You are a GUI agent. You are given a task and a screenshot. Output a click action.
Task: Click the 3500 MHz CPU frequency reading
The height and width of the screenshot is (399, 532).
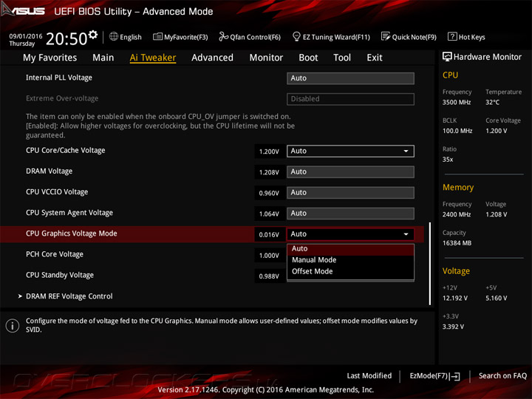[x=457, y=102]
